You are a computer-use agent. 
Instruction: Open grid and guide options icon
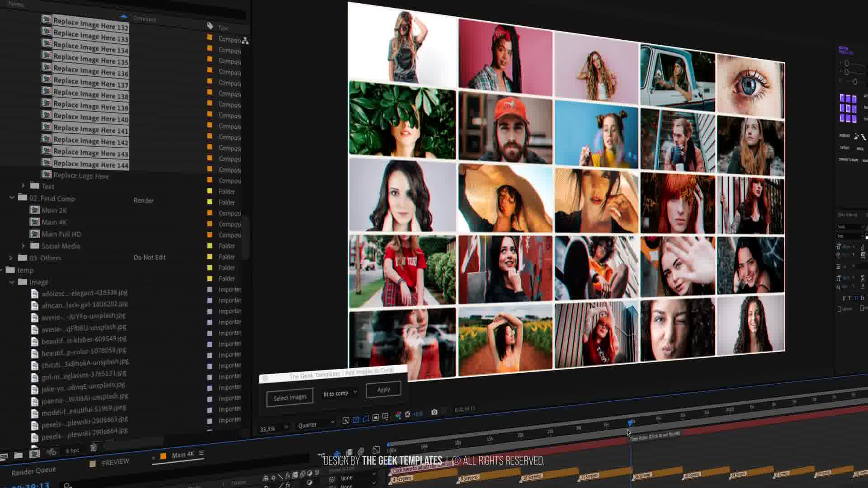click(385, 417)
